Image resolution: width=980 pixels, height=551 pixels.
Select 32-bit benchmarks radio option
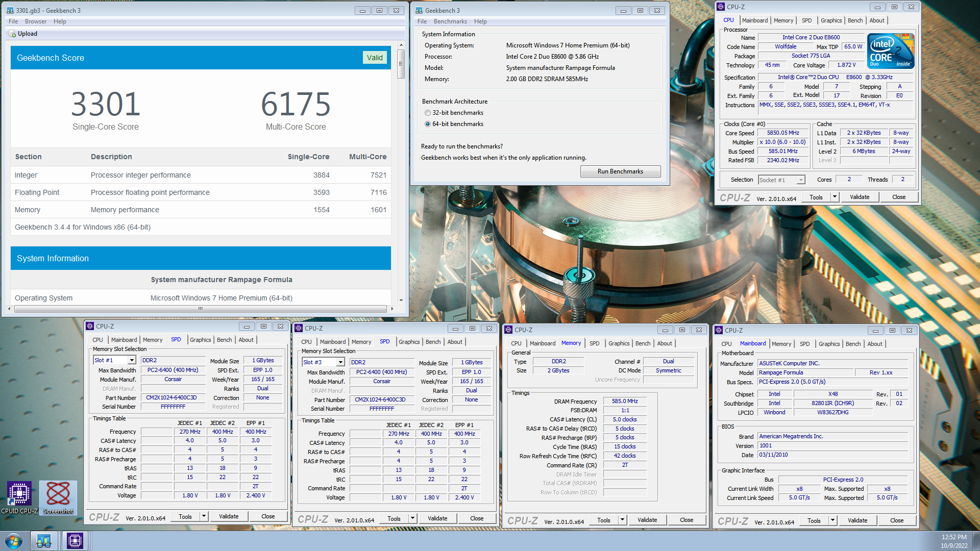[428, 113]
